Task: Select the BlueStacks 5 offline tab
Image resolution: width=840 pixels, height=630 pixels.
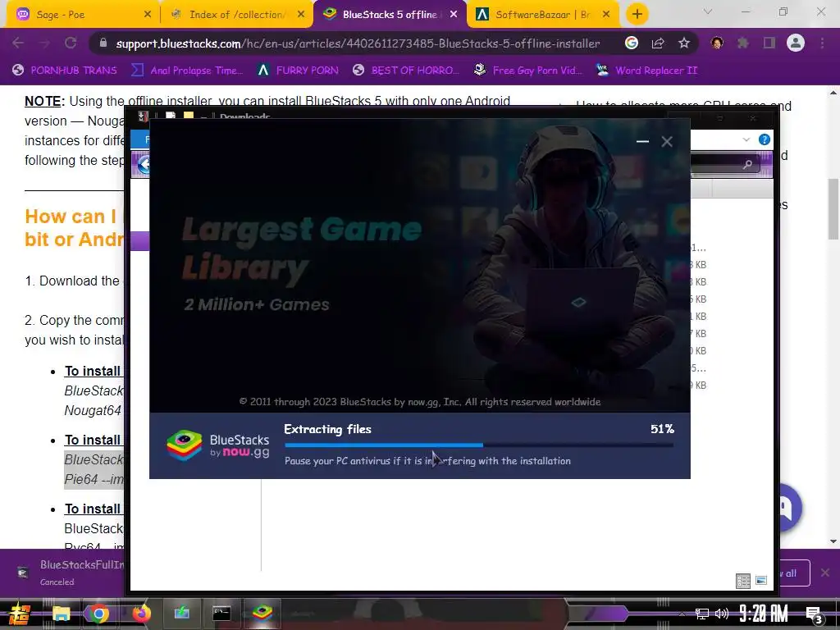Action: [390, 15]
